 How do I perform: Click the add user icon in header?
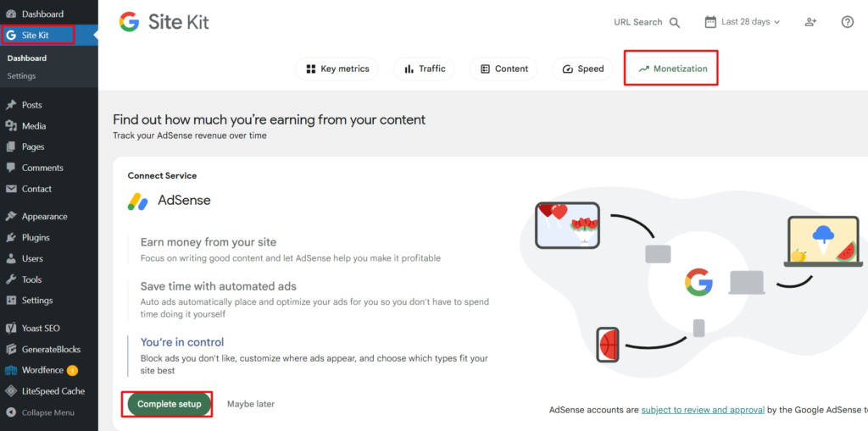[810, 22]
